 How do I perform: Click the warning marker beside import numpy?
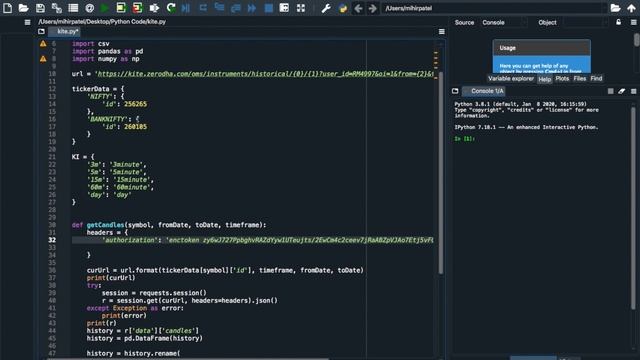43,59
